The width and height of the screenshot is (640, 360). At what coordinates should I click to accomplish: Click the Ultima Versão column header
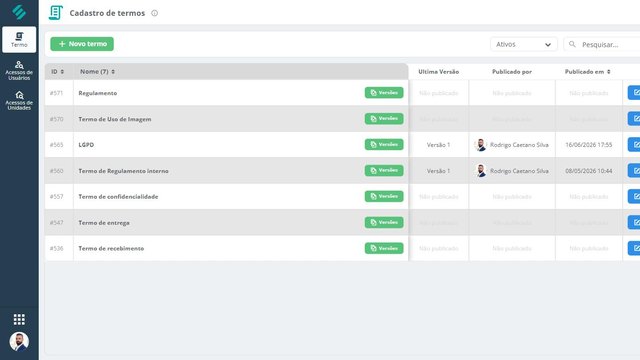[438, 71]
